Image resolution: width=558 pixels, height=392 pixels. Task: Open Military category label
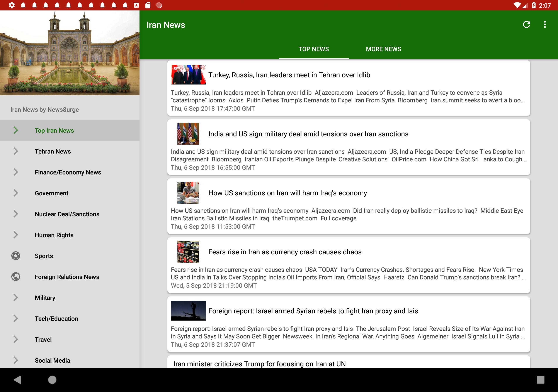45,298
